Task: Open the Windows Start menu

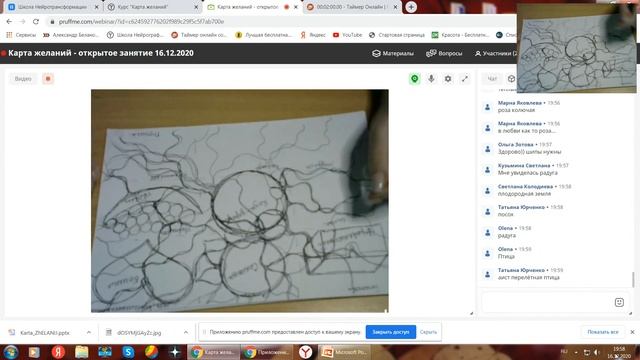Action: click(11, 352)
